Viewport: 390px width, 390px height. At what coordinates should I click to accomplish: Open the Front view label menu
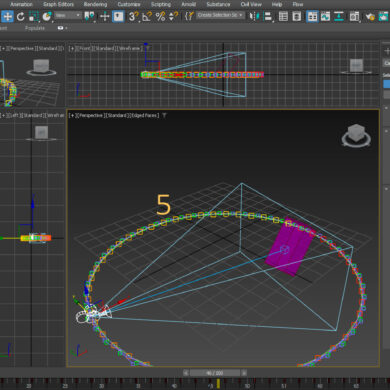(x=84, y=48)
